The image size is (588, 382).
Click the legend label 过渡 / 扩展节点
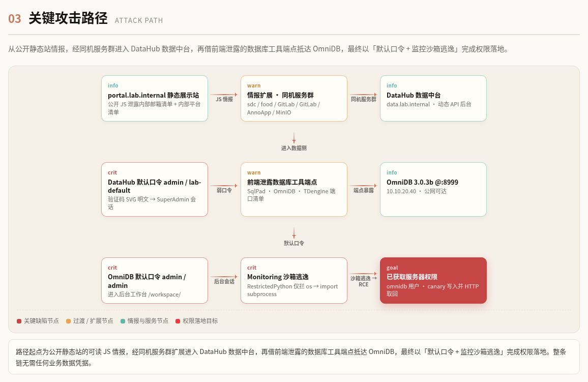93,321
